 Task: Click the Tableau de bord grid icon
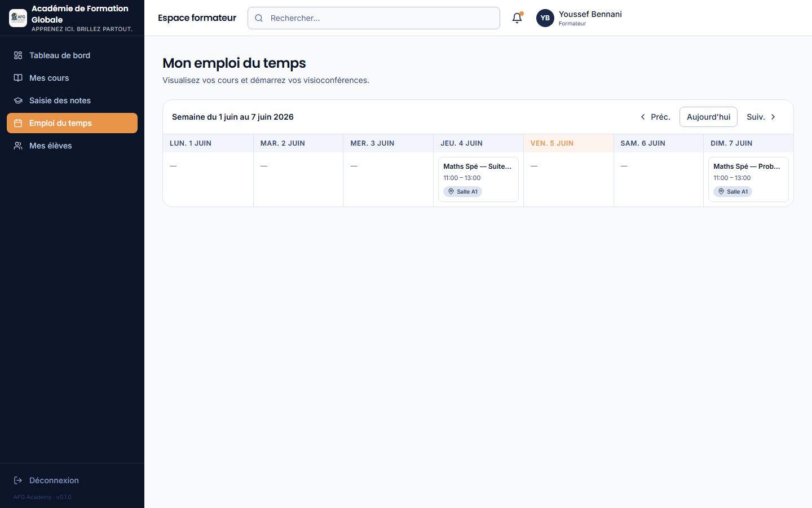coord(18,55)
